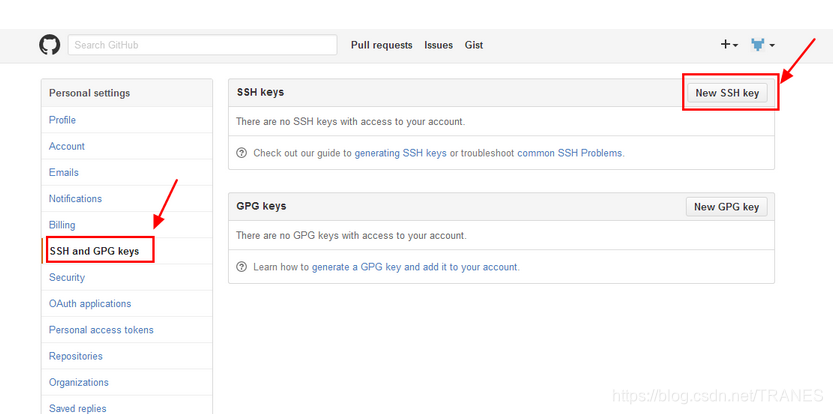Go to Emails settings
This screenshot has width=833, height=414.
[127, 172]
